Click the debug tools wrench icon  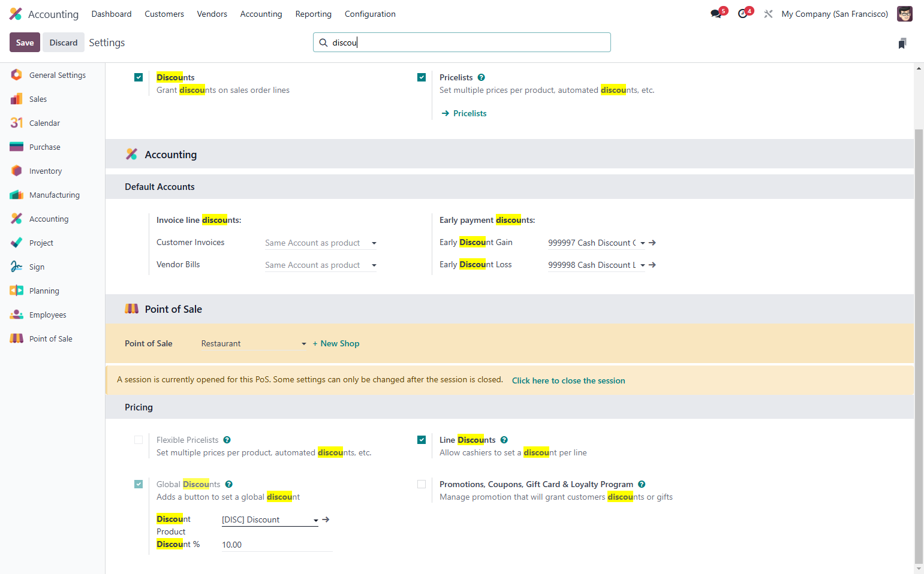[x=768, y=14]
